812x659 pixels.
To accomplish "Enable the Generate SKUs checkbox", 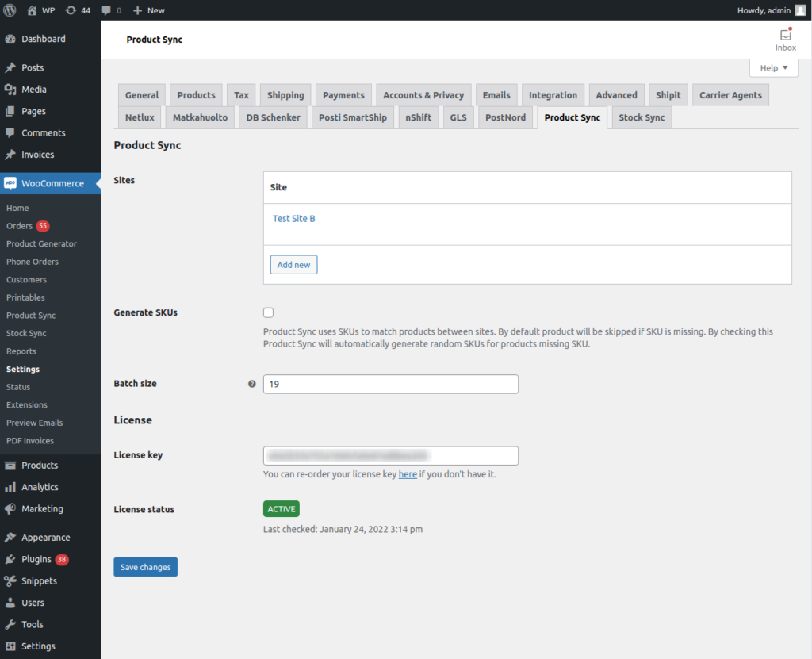I will point(268,312).
